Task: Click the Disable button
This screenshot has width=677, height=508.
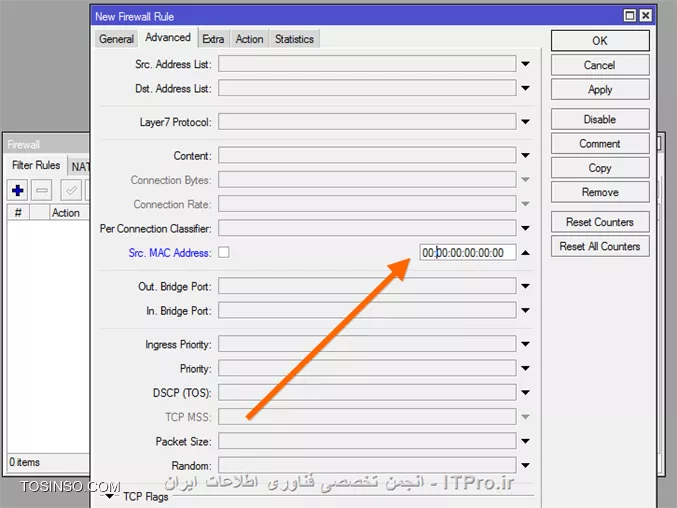Action: click(x=600, y=119)
